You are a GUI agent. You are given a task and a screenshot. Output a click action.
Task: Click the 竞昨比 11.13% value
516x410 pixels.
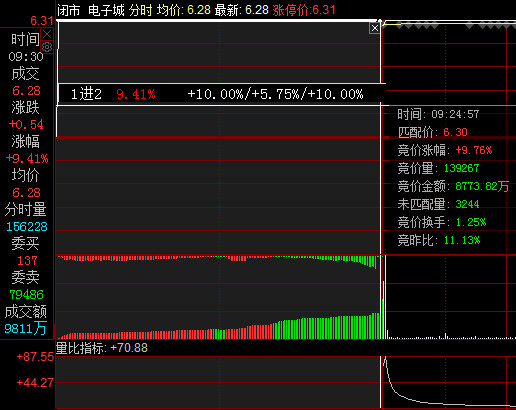tap(462, 240)
